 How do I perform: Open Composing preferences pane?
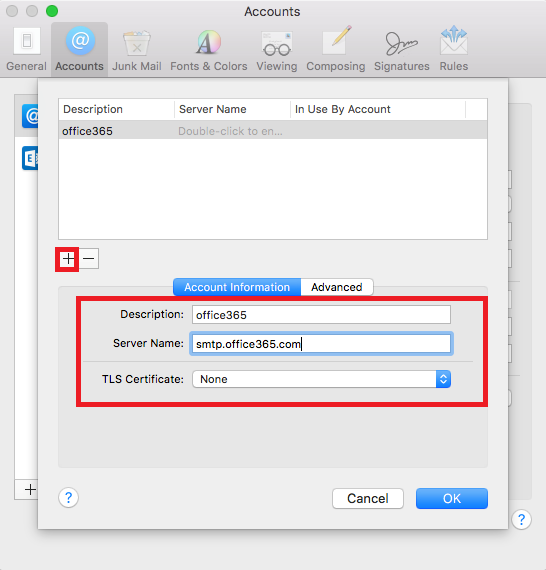(x=336, y=49)
